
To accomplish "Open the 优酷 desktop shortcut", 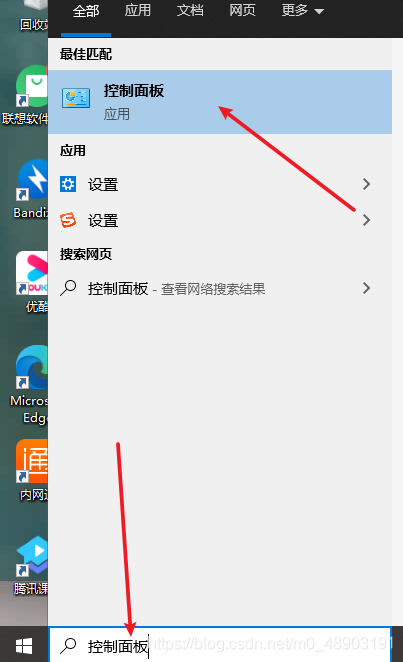I will tap(32, 282).
